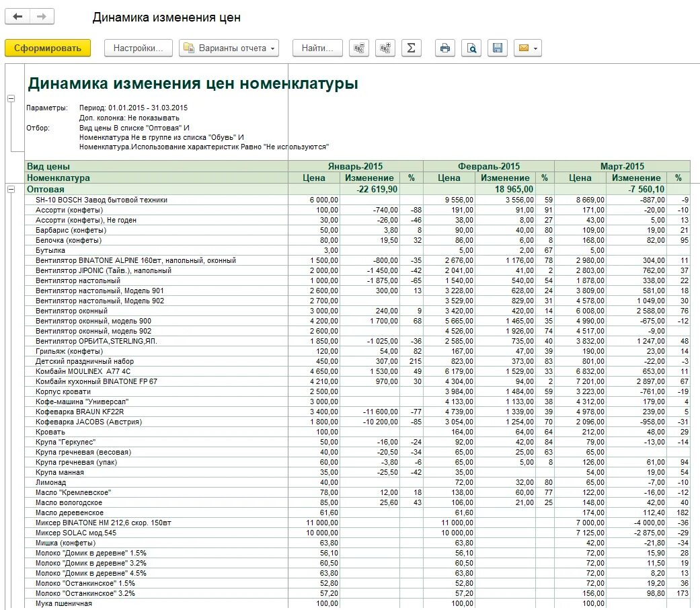700x610 pixels.
Task: Click the sum (sigma) icon
Action: pyautogui.click(x=412, y=48)
